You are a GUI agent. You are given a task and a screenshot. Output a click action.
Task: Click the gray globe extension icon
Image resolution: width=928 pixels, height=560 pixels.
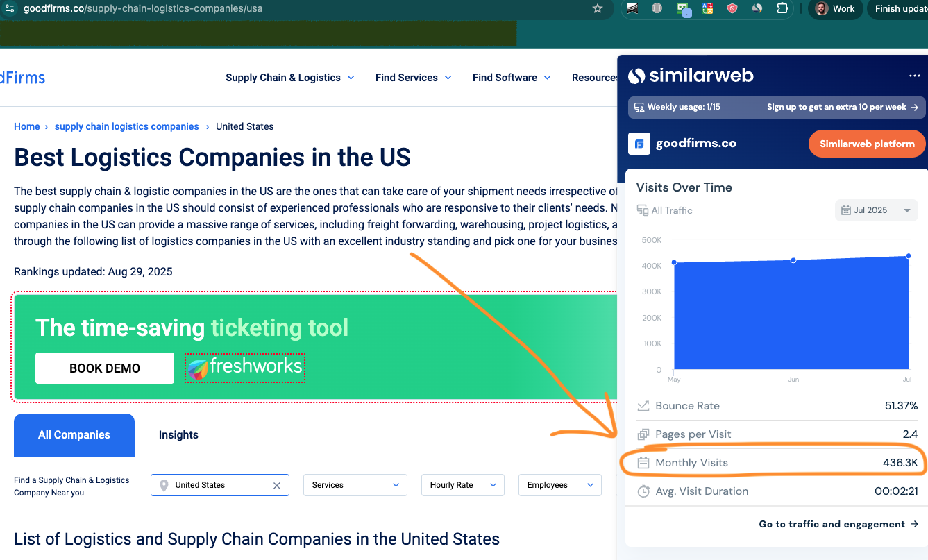tap(657, 8)
